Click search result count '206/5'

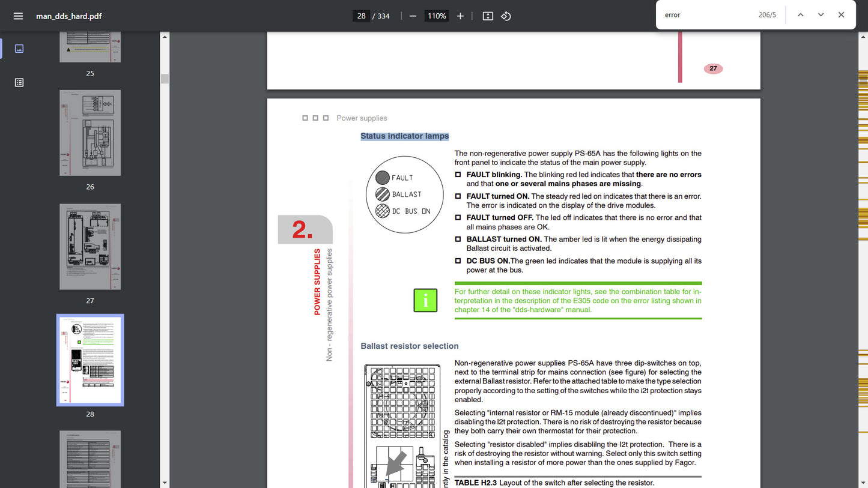pos(767,15)
